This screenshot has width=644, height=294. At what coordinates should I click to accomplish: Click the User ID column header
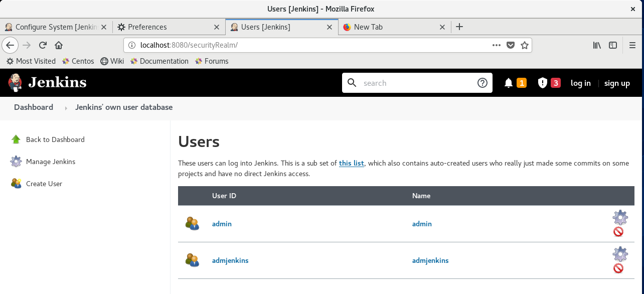224,196
